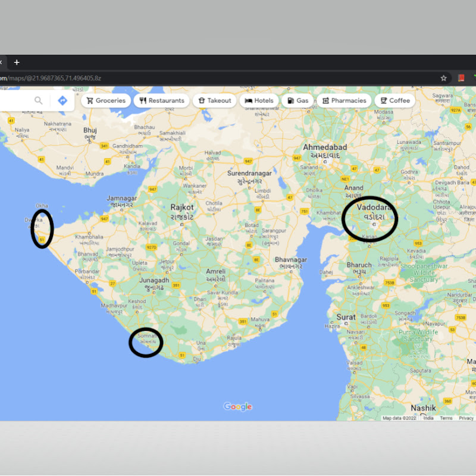Click the Nashik city label
This screenshot has height=476, width=476.
pos(423,408)
